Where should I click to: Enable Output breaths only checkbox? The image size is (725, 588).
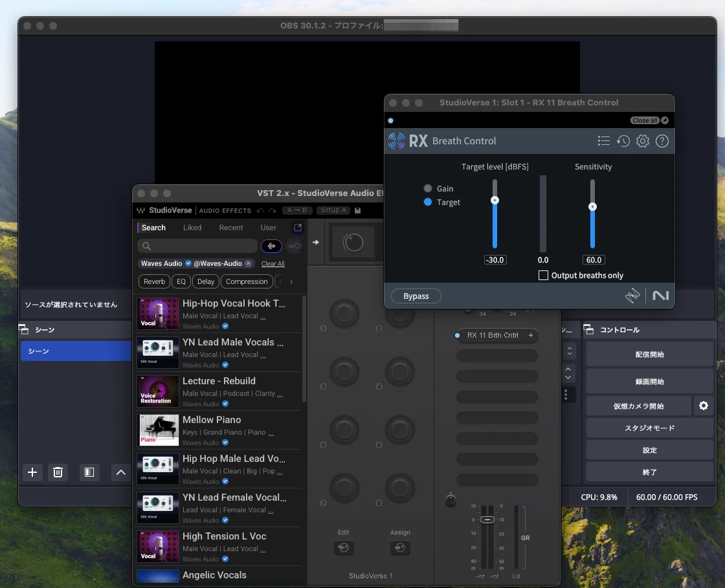[x=543, y=276]
